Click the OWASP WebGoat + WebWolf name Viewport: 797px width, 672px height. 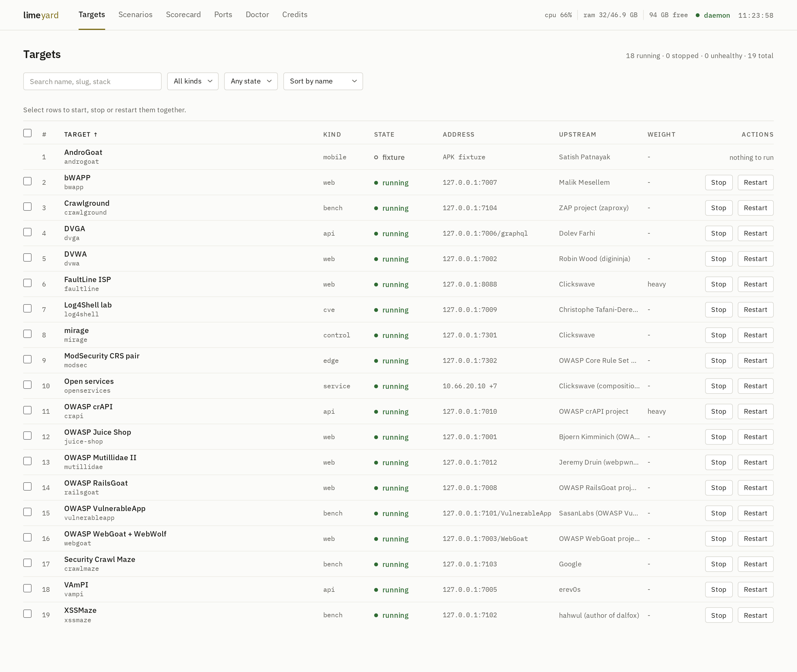pyautogui.click(x=115, y=534)
